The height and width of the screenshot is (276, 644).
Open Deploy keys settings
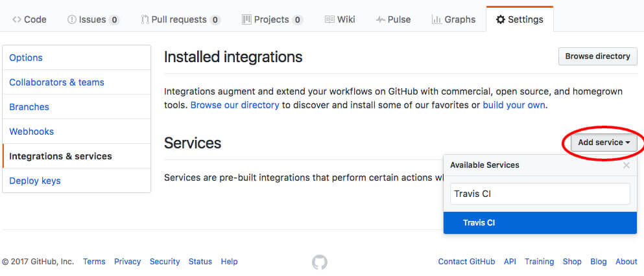(x=77, y=181)
